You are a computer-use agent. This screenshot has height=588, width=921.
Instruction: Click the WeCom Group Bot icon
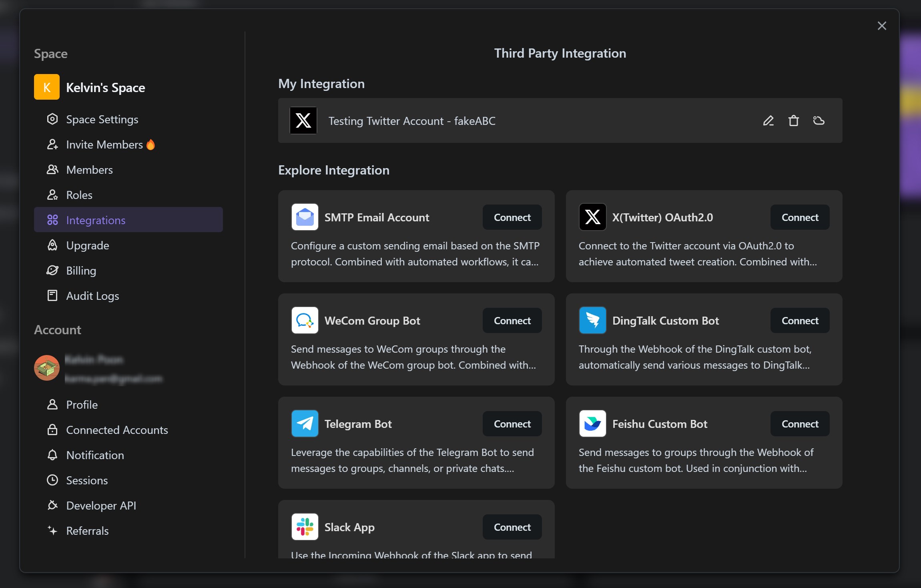pos(305,320)
